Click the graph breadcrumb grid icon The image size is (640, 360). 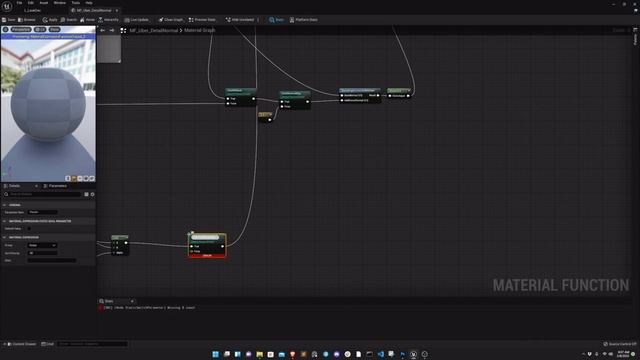(x=123, y=30)
